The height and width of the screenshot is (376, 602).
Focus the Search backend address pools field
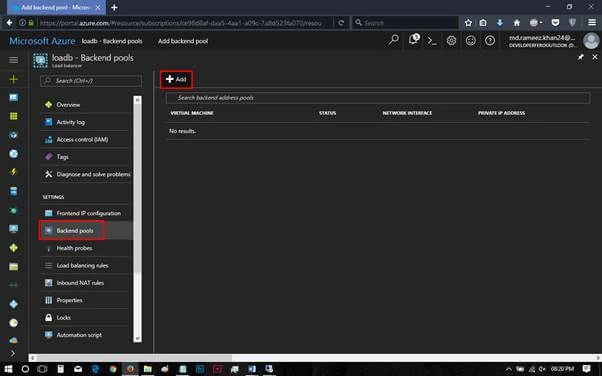pos(378,98)
